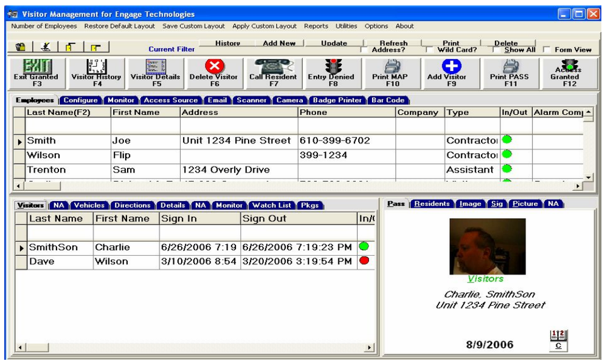Click the History button
The height and width of the screenshot is (364, 608).
[x=227, y=43]
